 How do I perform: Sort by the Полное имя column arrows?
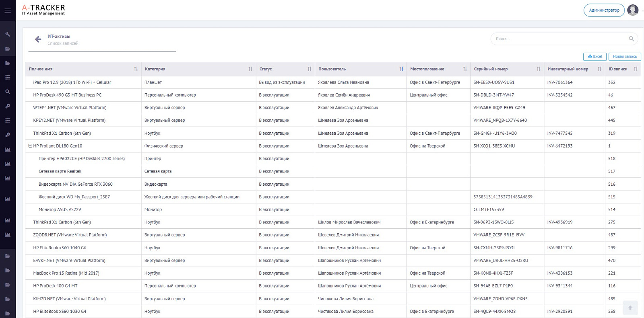point(136,69)
